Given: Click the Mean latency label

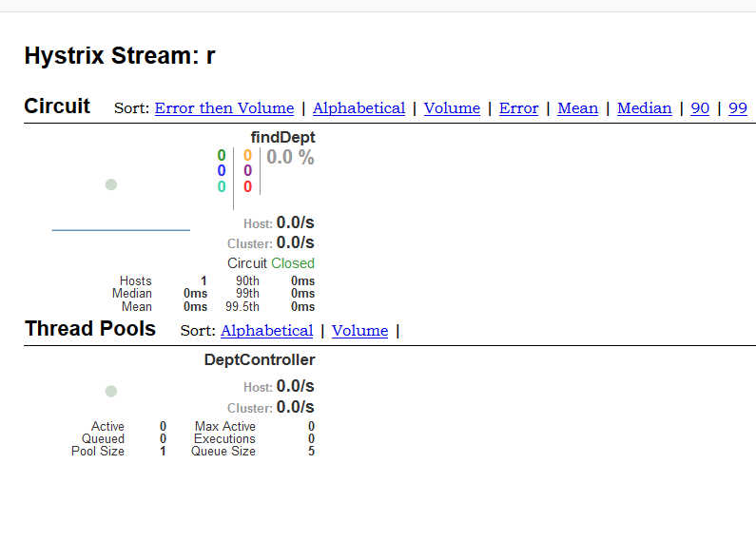Looking at the screenshot, I should (x=137, y=307).
